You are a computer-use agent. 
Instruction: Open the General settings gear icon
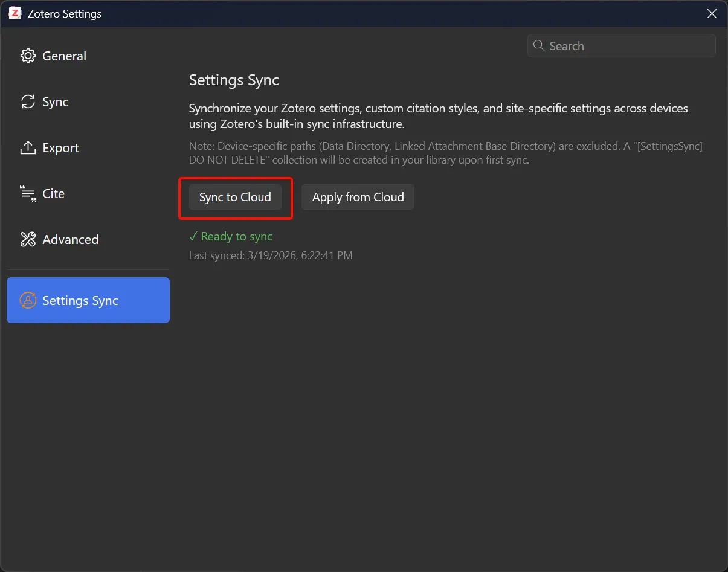28,56
